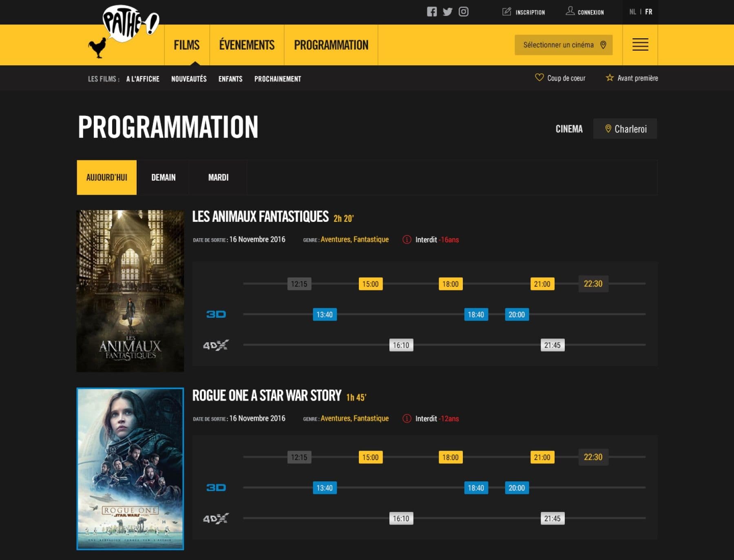This screenshot has height=560, width=734.
Task: Open the Rogue One movie poster
Action: click(x=130, y=469)
